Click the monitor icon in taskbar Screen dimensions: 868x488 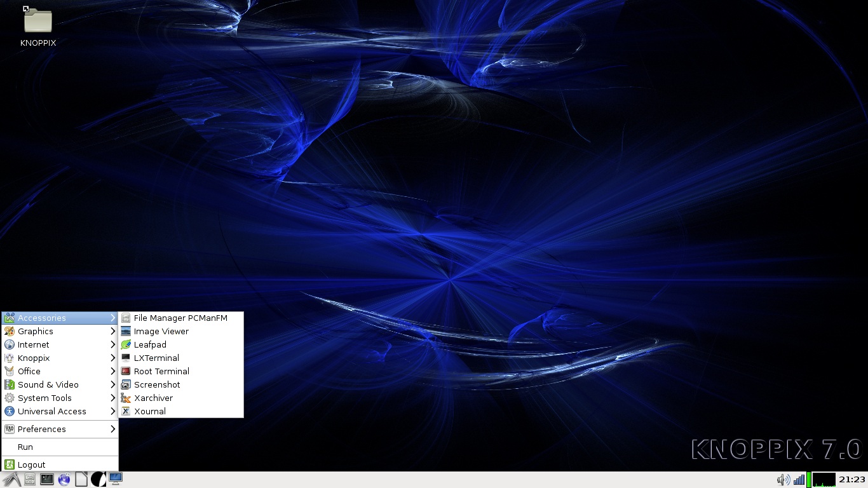(116, 479)
